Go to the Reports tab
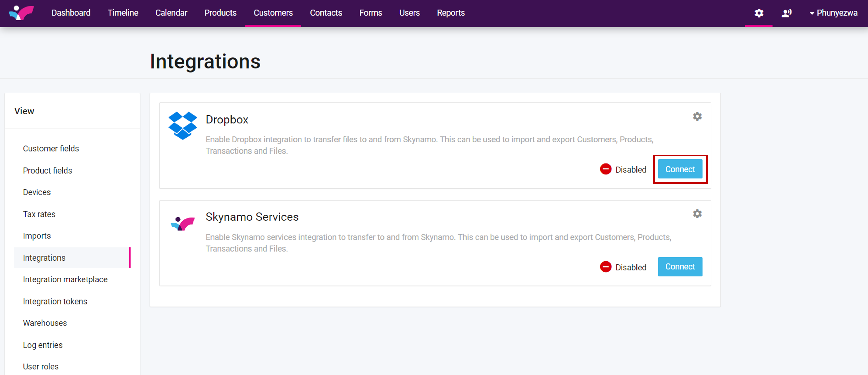The width and height of the screenshot is (868, 375). click(x=451, y=13)
